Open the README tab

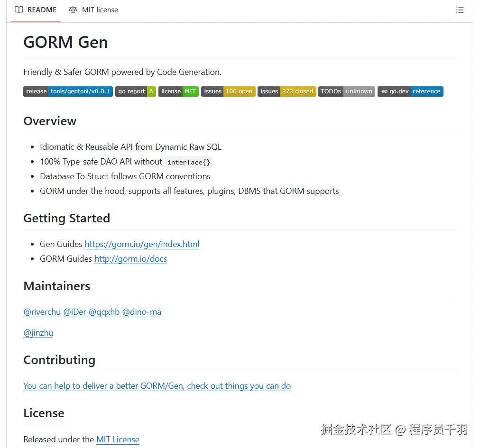point(36,10)
